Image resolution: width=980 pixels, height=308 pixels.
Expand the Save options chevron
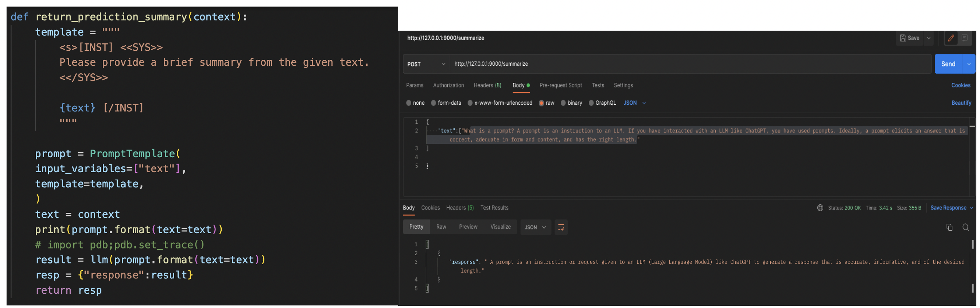click(929, 38)
